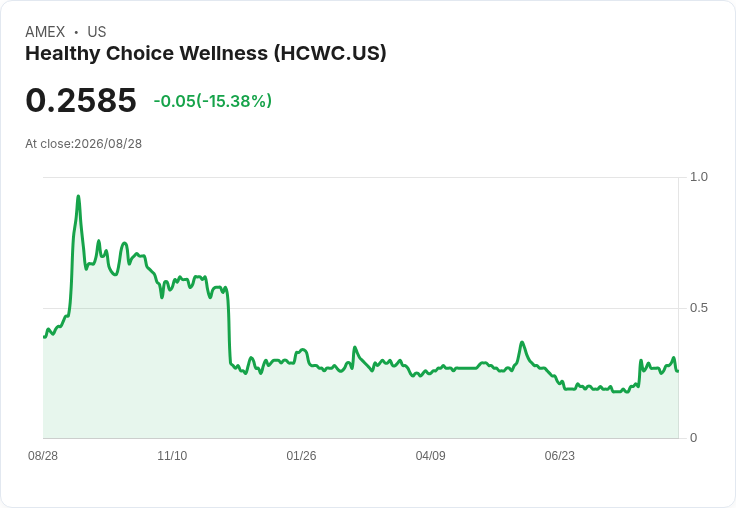Click the US market label
Viewport: 736px width, 508px height.
pyautogui.click(x=97, y=32)
